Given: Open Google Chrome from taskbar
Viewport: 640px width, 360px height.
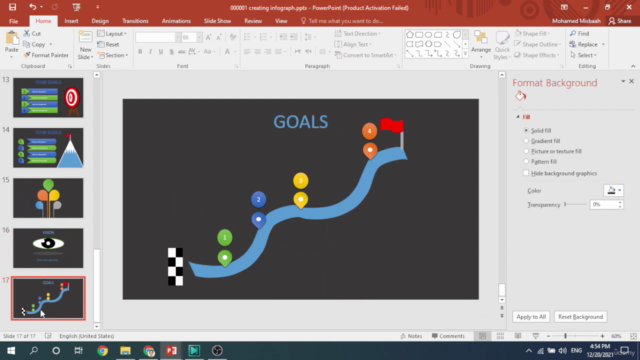Looking at the screenshot, I should point(102,351).
